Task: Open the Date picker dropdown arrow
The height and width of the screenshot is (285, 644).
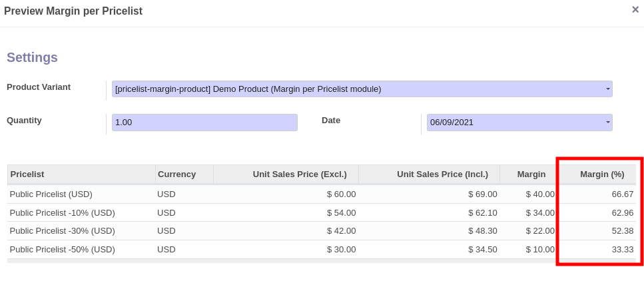Action: [608, 123]
